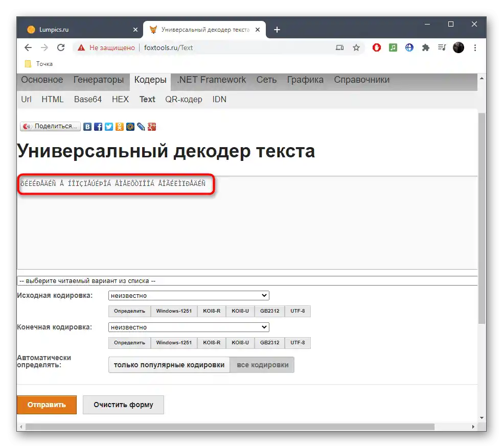Go to the HEX coder page

coord(120,100)
